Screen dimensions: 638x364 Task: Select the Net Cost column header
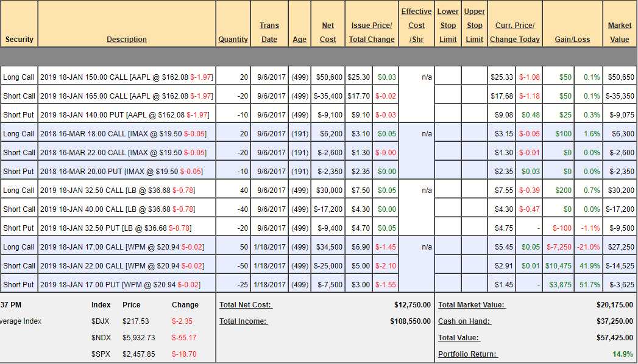click(328, 32)
